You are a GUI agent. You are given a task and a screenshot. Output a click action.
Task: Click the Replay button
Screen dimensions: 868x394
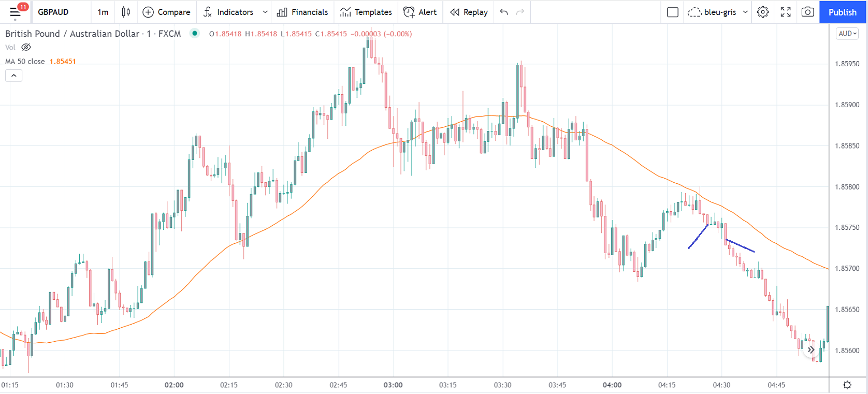(469, 12)
